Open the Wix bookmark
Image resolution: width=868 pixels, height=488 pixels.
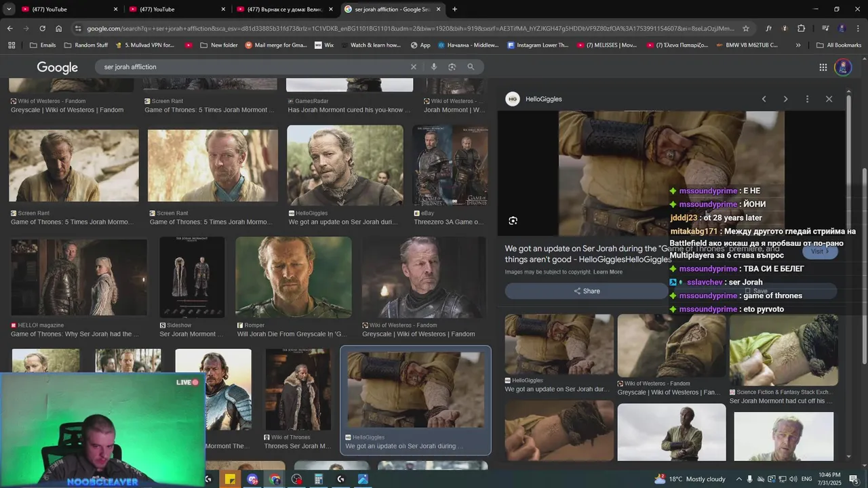[324, 45]
